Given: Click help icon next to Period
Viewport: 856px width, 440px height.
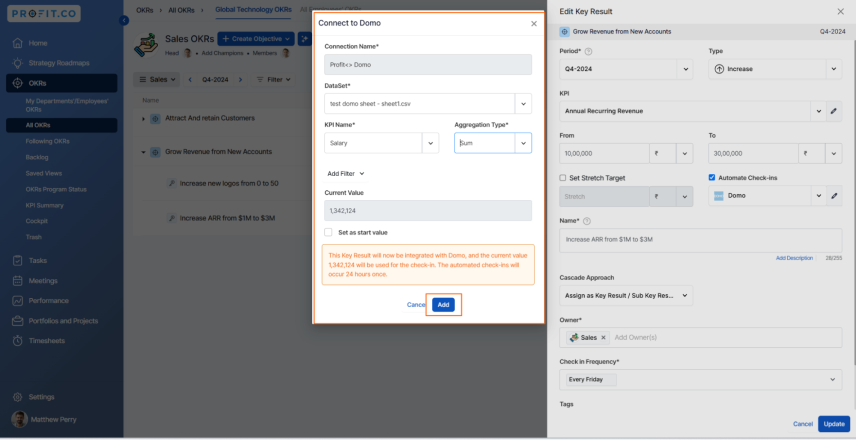Looking at the screenshot, I should coord(588,51).
